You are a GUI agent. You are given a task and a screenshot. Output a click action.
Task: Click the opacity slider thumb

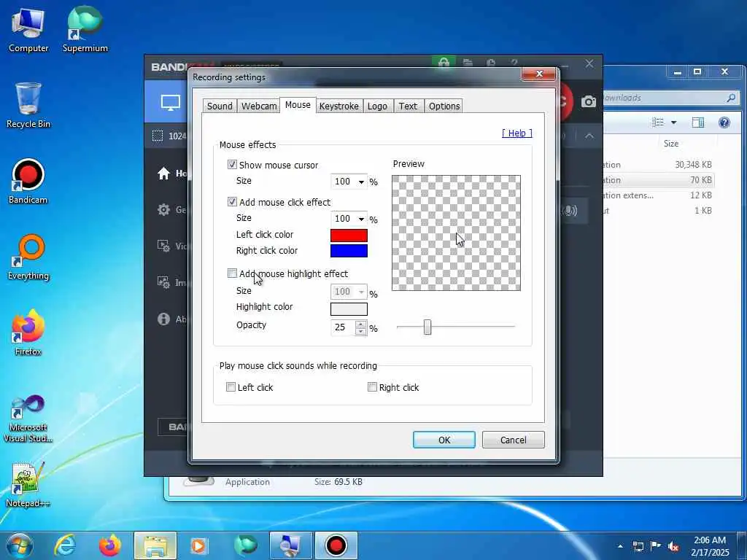coord(427,327)
